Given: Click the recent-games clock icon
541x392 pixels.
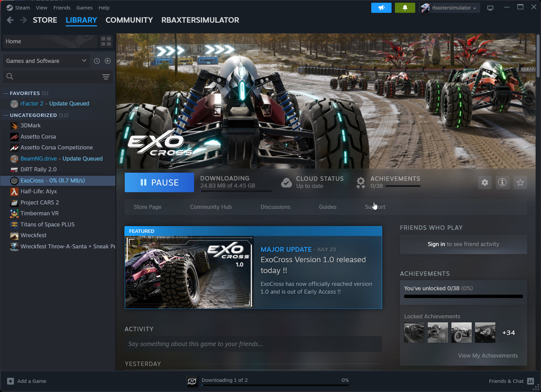Looking at the screenshot, I should (97, 61).
